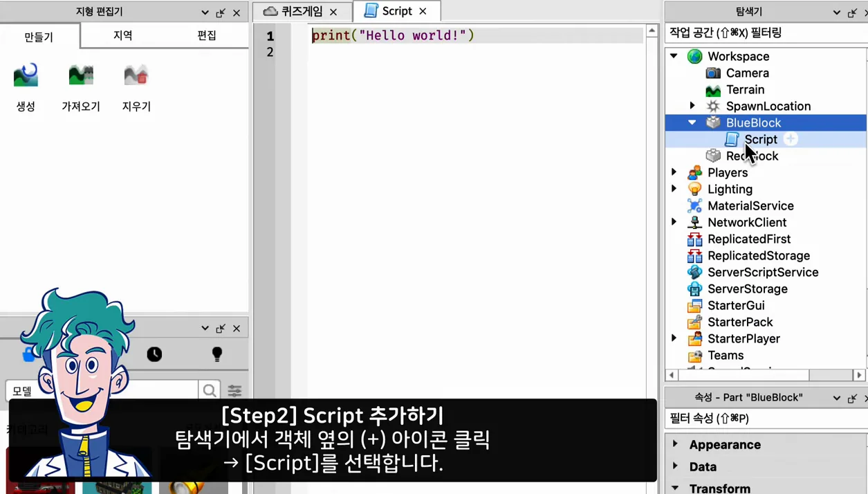The width and height of the screenshot is (868, 494).
Task: Click the Lighting bulb icon
Action: 694,189
